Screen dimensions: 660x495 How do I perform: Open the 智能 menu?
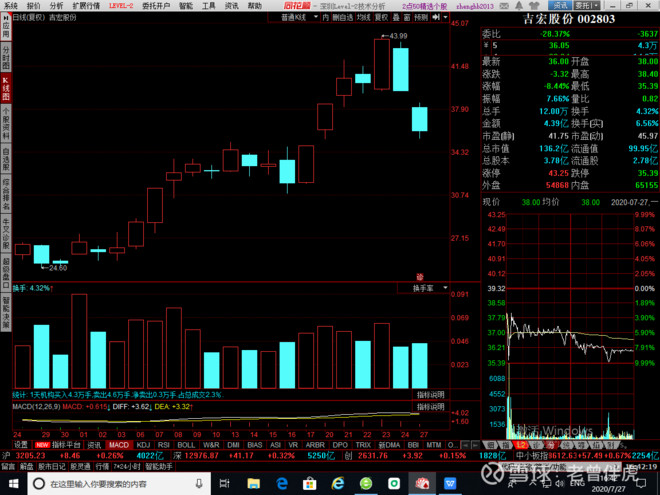(186, 5)
